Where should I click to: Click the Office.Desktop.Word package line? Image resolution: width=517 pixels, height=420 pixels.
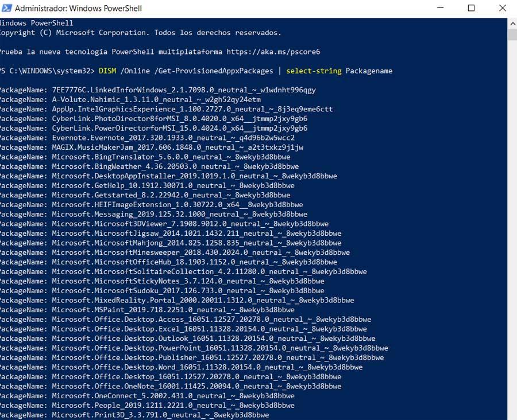(182, 367)
